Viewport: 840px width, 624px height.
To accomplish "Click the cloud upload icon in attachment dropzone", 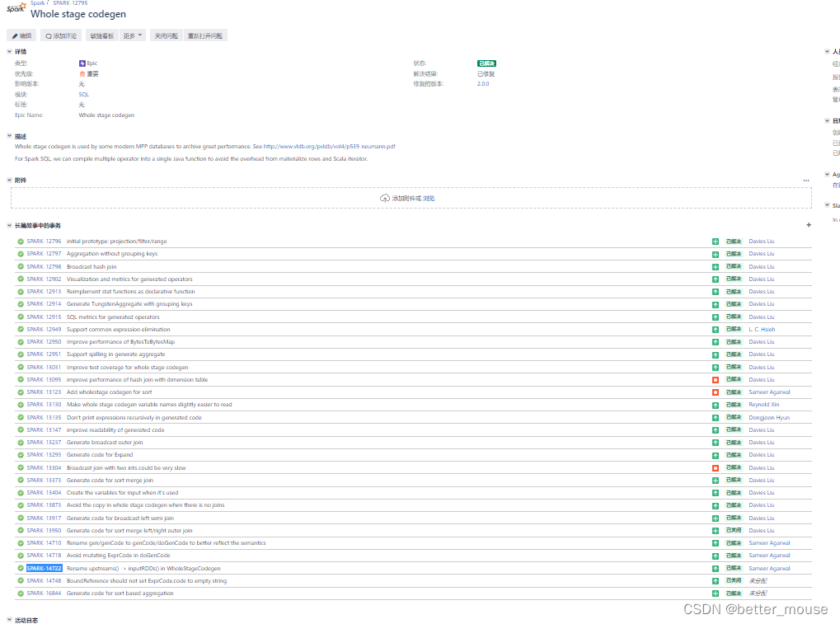I will pos(385,198).
